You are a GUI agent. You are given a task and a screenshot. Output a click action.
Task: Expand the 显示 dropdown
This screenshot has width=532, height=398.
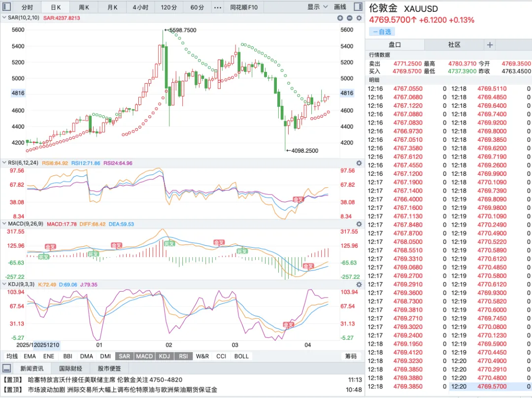coord(318,7)
